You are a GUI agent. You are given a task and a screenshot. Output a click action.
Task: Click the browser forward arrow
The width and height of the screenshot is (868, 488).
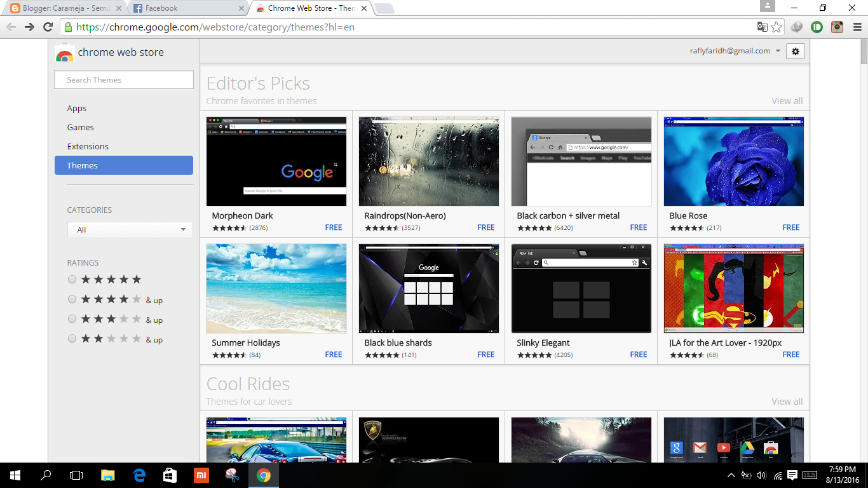click(x=29, y=27)
